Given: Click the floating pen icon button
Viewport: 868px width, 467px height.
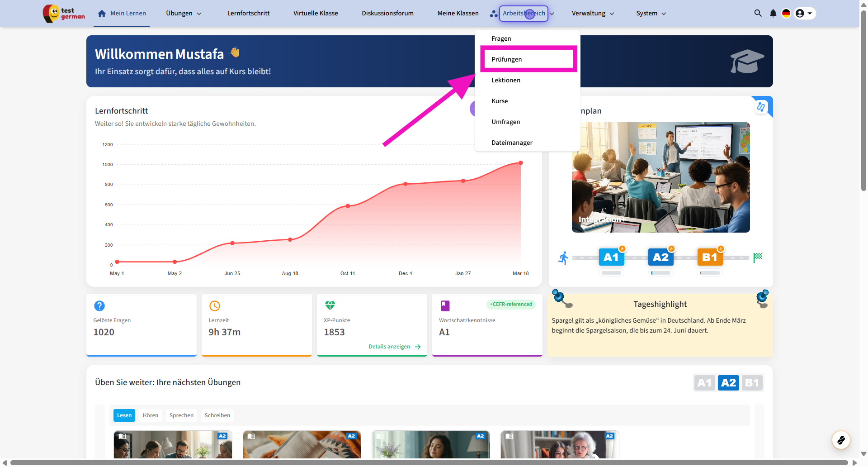Looking at the screenshot, I should 841,440.
